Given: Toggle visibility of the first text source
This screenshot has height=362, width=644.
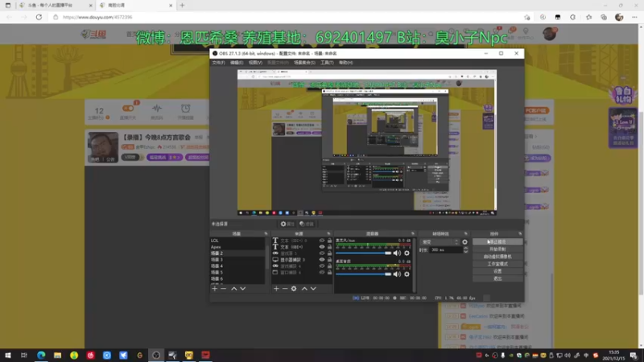Looking at the screenshot, I should tap(322, 241).
